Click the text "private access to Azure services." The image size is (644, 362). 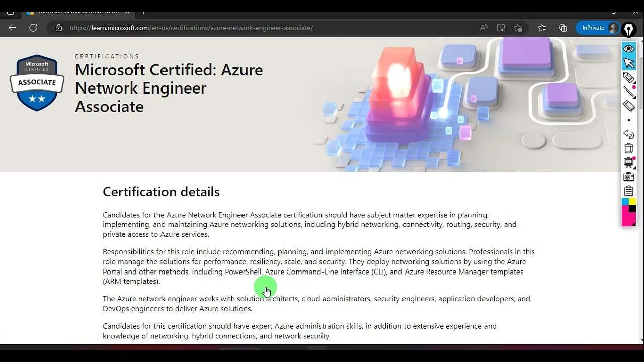coord(156,234)
